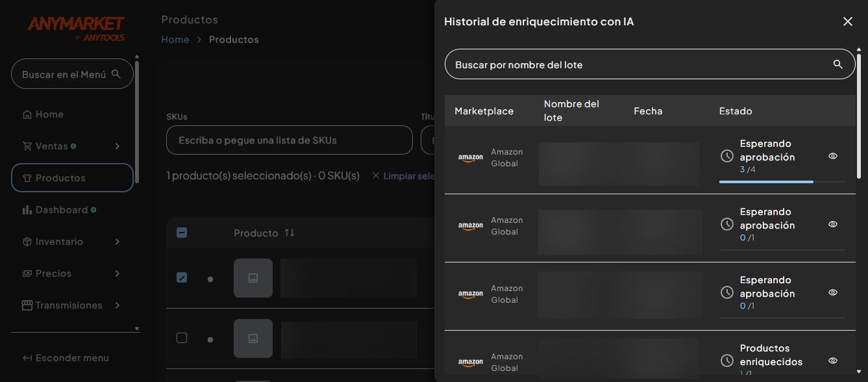Click the Marketplace column header

484,111
